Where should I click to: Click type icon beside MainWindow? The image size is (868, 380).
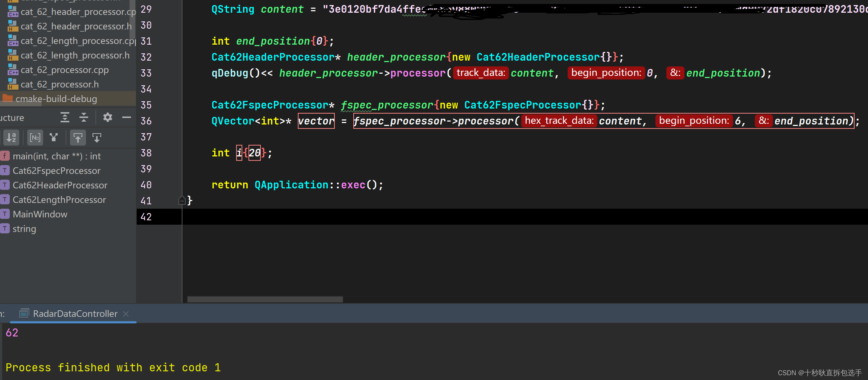coord(5,214)
